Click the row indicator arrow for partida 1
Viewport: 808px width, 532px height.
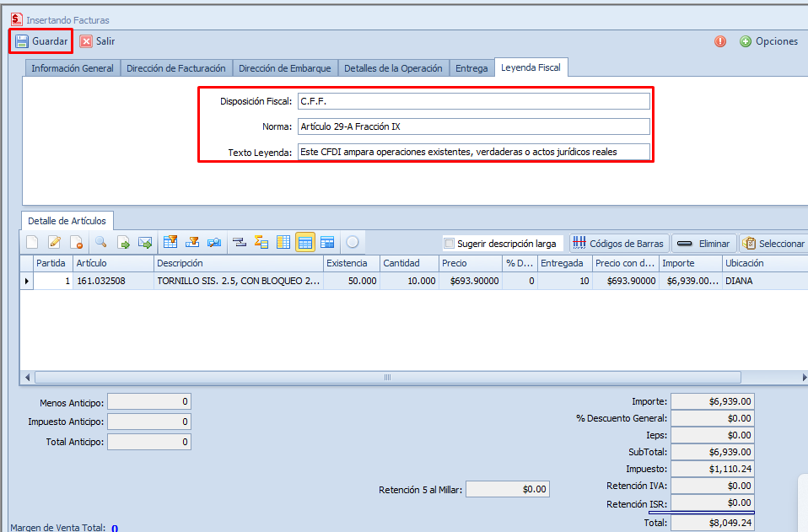coord(26,281)
